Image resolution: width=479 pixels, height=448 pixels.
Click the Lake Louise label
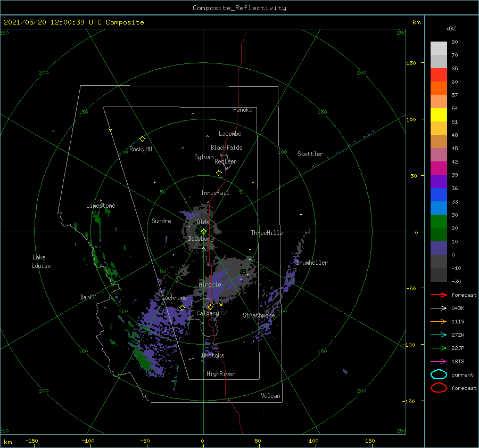click(x=41, y=262)
